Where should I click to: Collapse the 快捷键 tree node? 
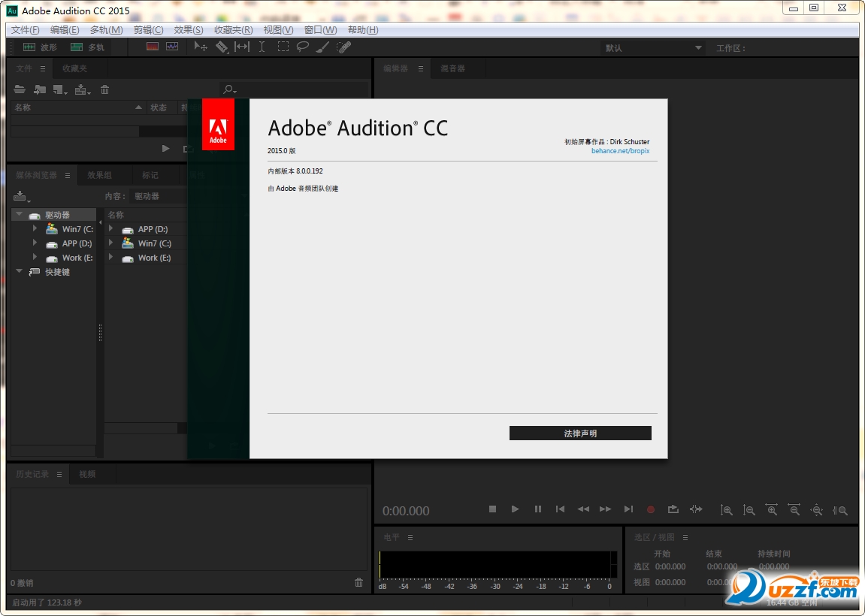(20, 271)
